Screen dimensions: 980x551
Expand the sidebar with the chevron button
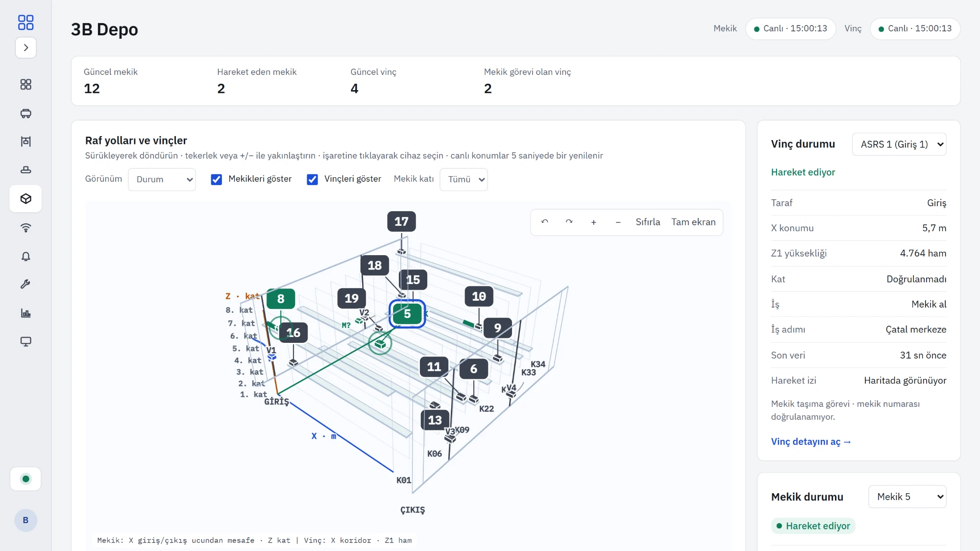tap(26, 48)
